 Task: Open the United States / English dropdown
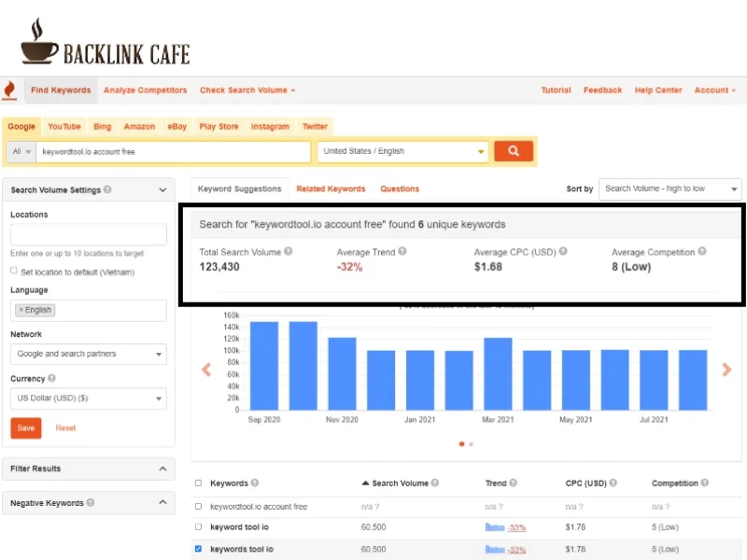(x=403, y=151)
